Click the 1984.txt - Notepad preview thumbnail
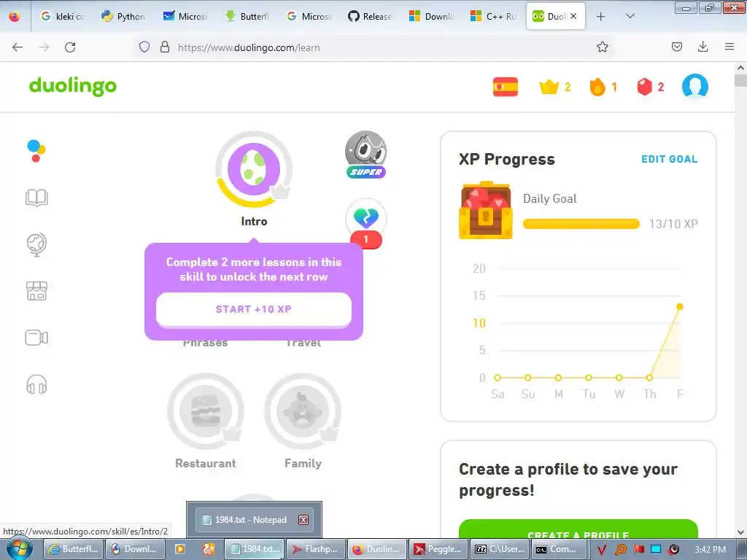This screenshot has width=747, height=560. pyautogui.click(x=254, y=519)
